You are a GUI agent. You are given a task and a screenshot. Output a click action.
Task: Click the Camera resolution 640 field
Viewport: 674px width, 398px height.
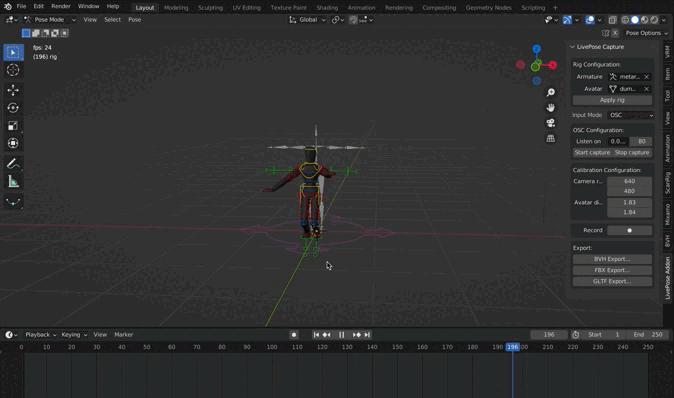point(629,181)
